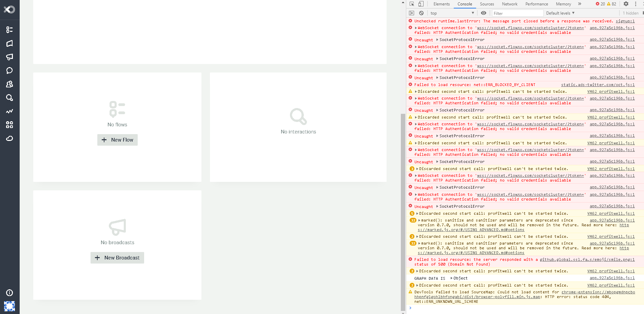644x314 pixels.
Task: Open github.global.ssl emoji smile.png link
Action: tap(587, 259)
